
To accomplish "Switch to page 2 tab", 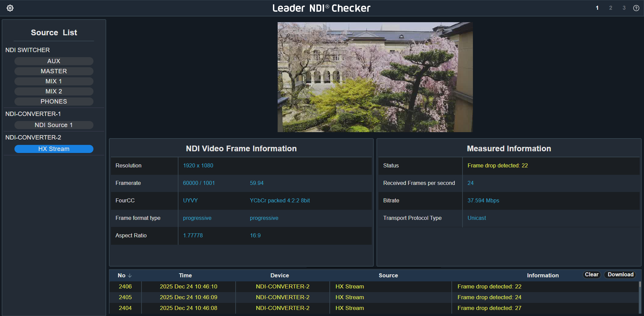I will pos(610,8).
